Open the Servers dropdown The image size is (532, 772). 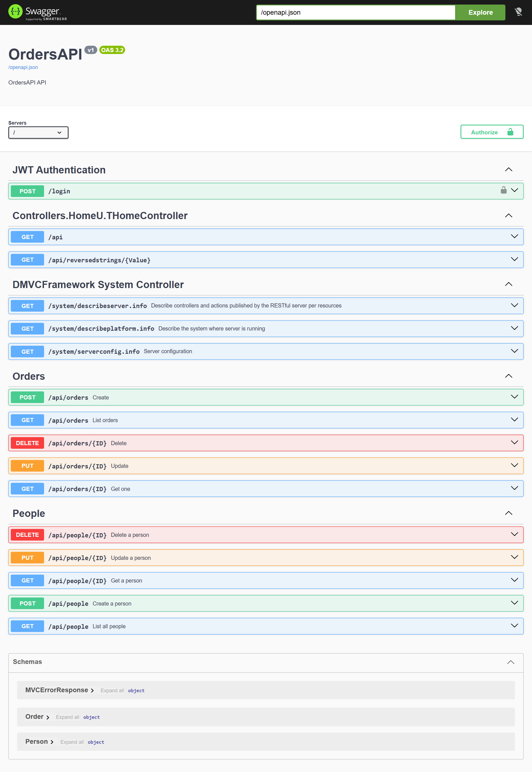click(38, 132)
